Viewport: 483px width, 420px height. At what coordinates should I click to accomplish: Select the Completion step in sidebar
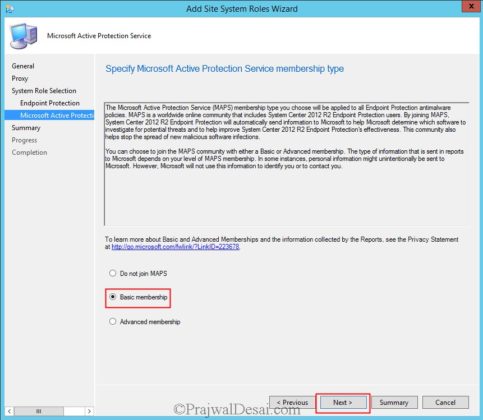29,152
